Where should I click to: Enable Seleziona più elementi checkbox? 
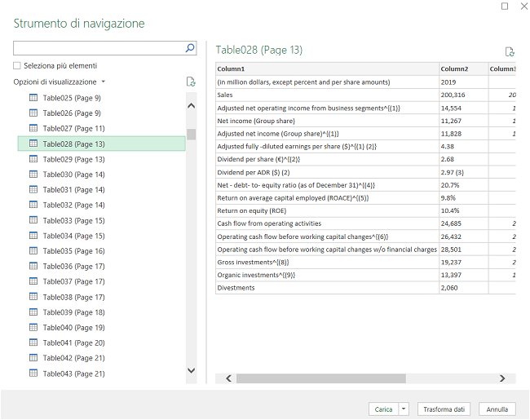[x=17, y=65]
